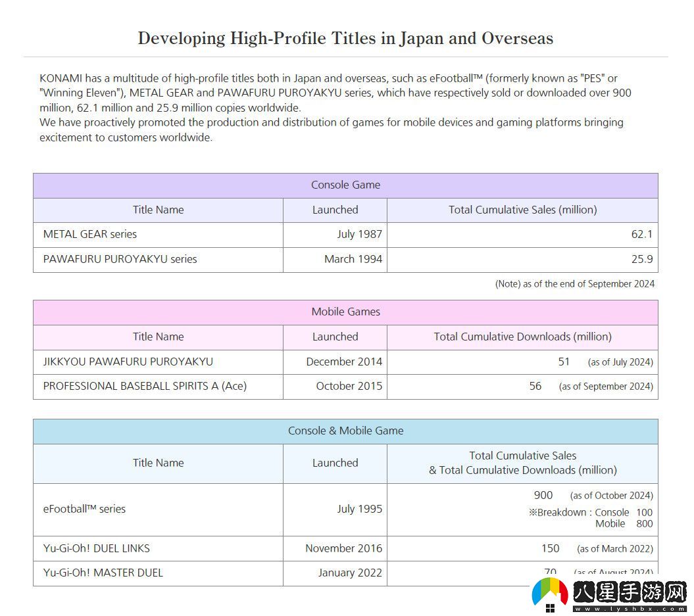Screen dimensions: 694x616
Task: Click the 62.1 sales figure cell
Action: 641,235
